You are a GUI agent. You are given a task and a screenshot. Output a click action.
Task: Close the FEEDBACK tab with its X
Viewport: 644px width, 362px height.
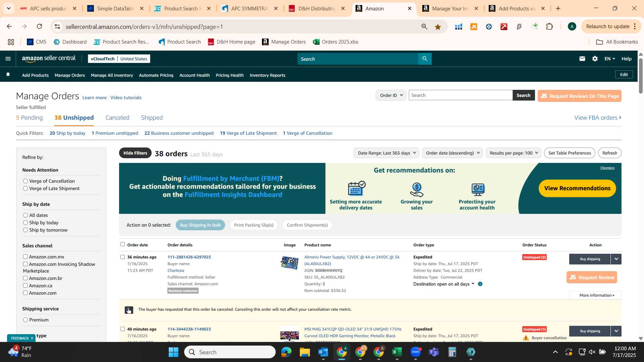[x=32, y=338]
